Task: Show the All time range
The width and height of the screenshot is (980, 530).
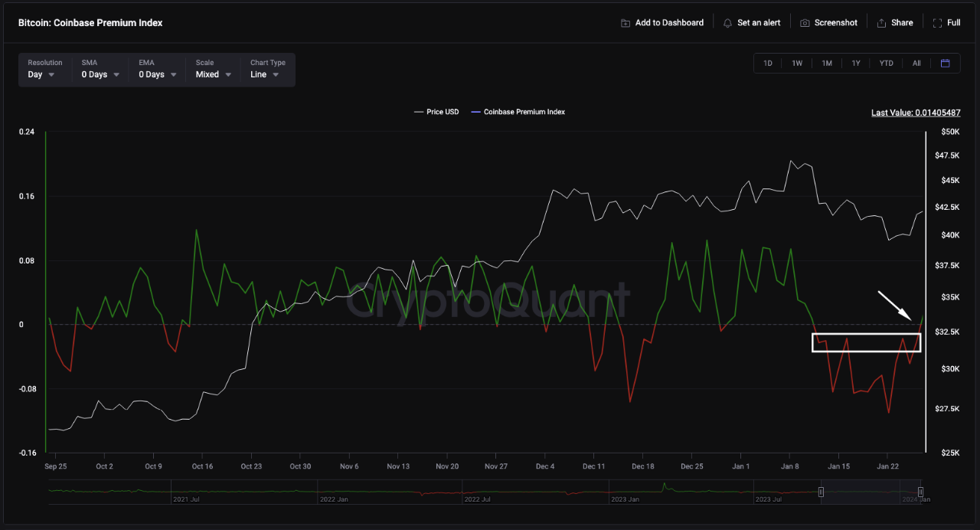Action: pos(916,64)
